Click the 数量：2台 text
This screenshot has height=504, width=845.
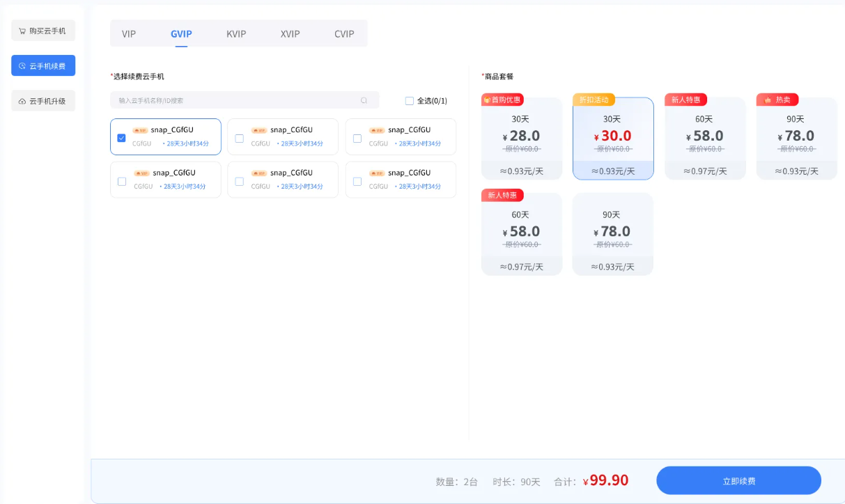click(x=457, y=482)
